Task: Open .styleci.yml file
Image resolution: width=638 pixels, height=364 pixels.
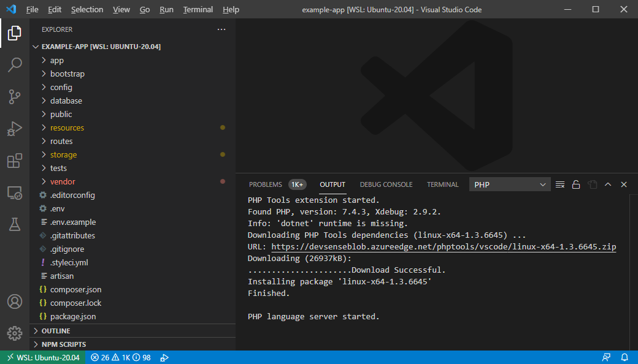Action: (133, 262)
